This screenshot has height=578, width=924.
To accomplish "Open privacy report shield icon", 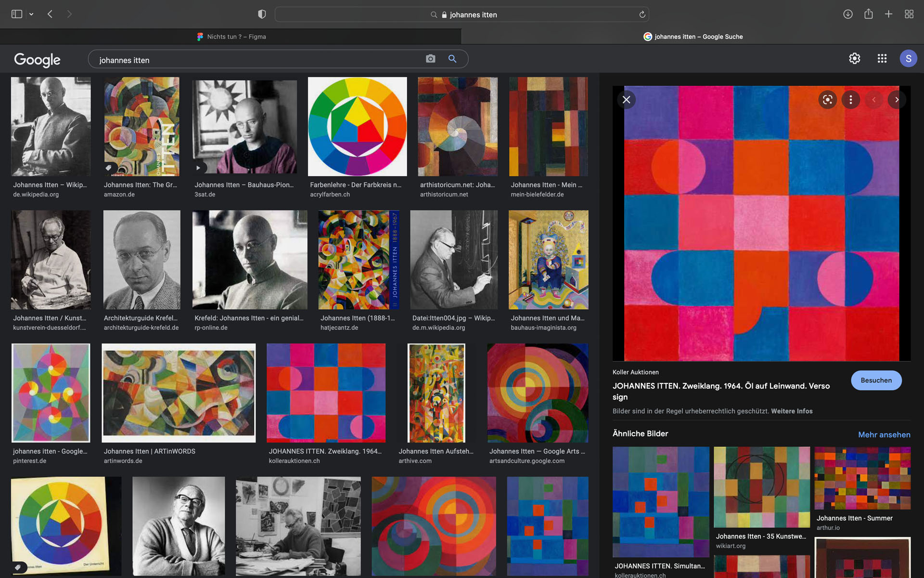I will (x=262, y=14).
